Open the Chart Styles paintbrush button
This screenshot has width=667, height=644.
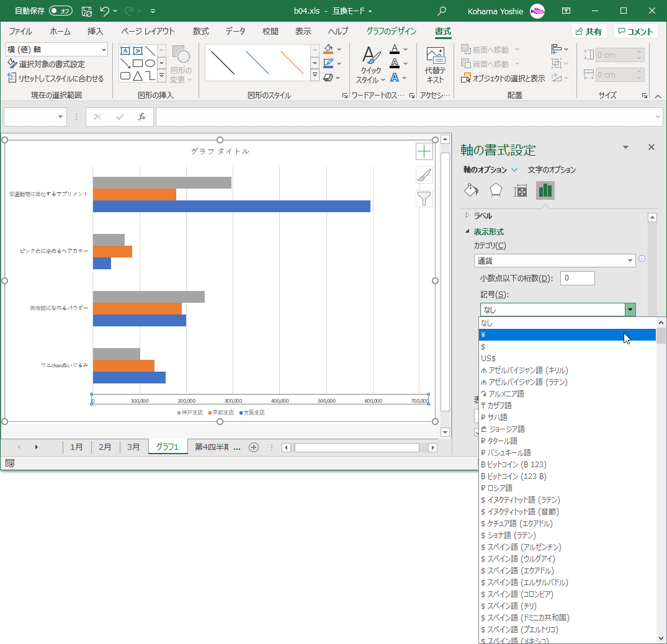click(x=424, y=175)
